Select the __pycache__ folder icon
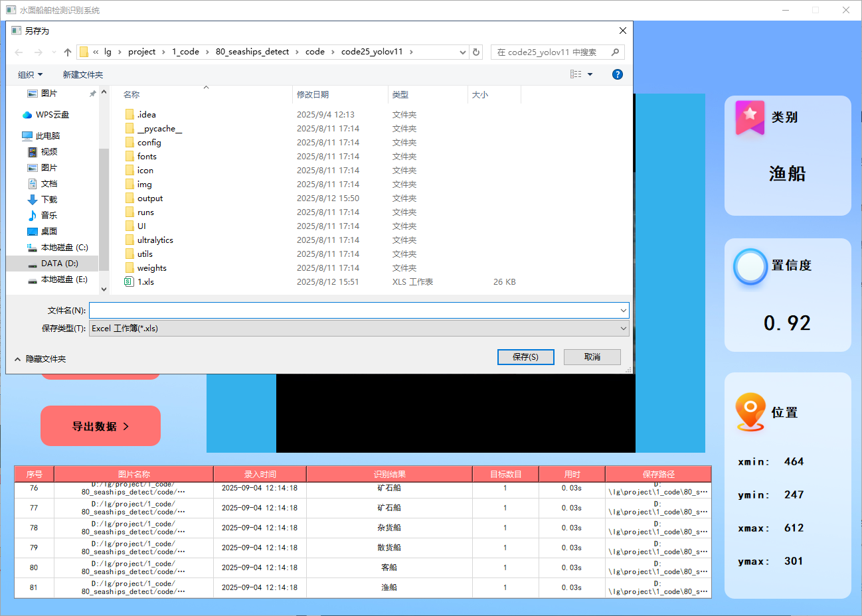Screen dimensions: 862x616 point(129,128)
